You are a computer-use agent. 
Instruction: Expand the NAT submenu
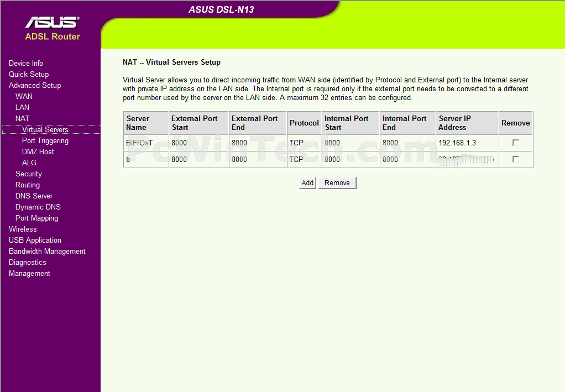click(x=22, y=118)
